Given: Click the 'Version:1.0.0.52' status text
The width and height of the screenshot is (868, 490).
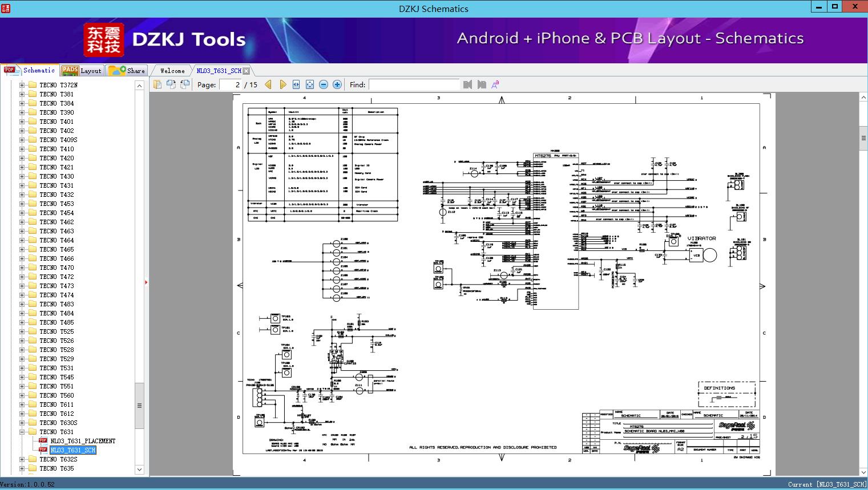Looking at the screenshot, I should pos(27,484).
